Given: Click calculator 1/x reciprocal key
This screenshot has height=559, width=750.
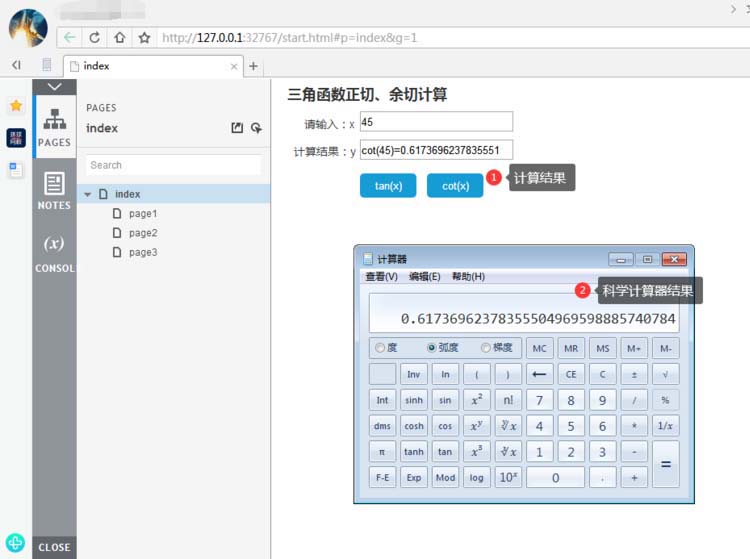Looking at the screenshot, I should (665, 426).
